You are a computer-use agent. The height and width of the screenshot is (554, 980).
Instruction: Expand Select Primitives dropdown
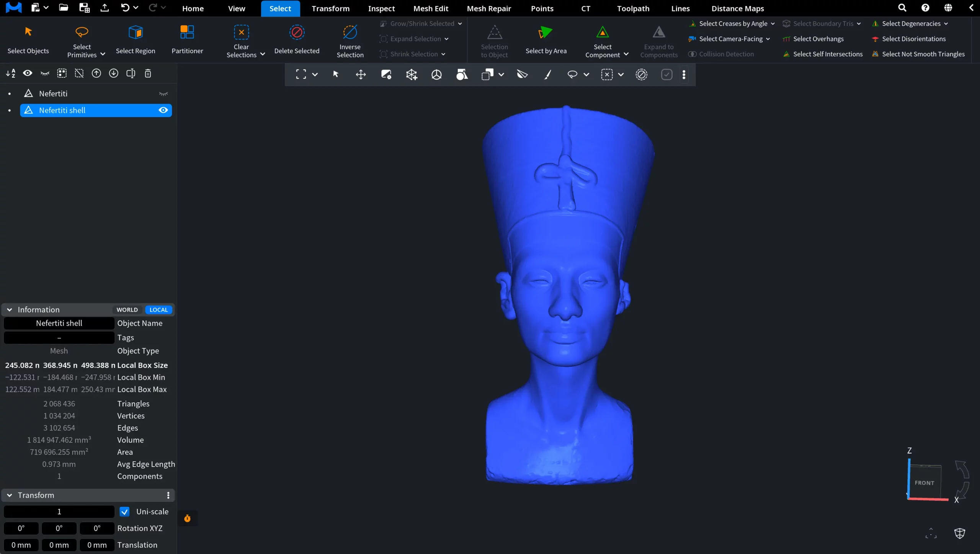coord(103,54)
